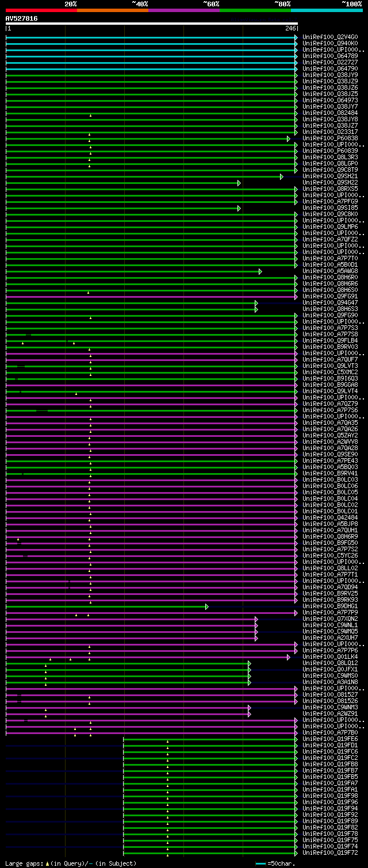Click the UniRef100_C5YC26 hit name
This screenshot has height=868, width=368.
(330, 556)
